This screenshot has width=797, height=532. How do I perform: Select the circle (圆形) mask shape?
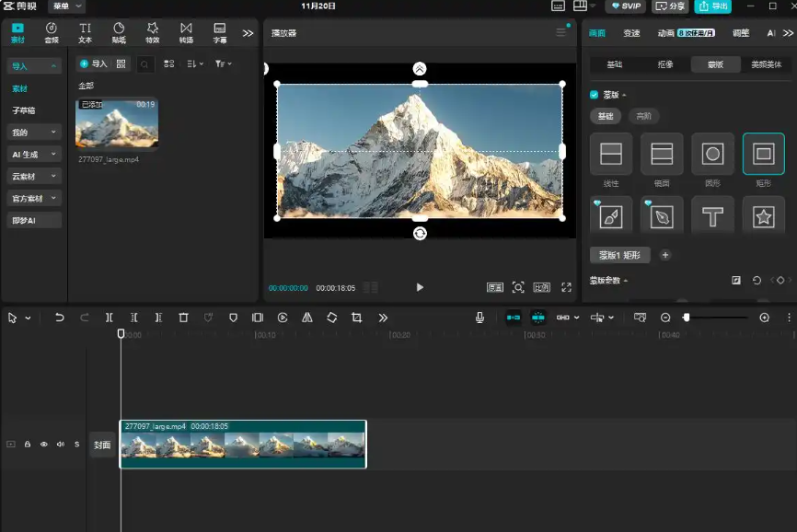tap(712, 154)
